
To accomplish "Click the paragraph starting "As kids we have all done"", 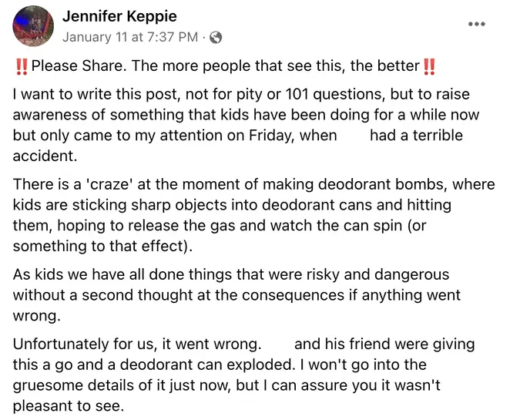I will 237,295.
